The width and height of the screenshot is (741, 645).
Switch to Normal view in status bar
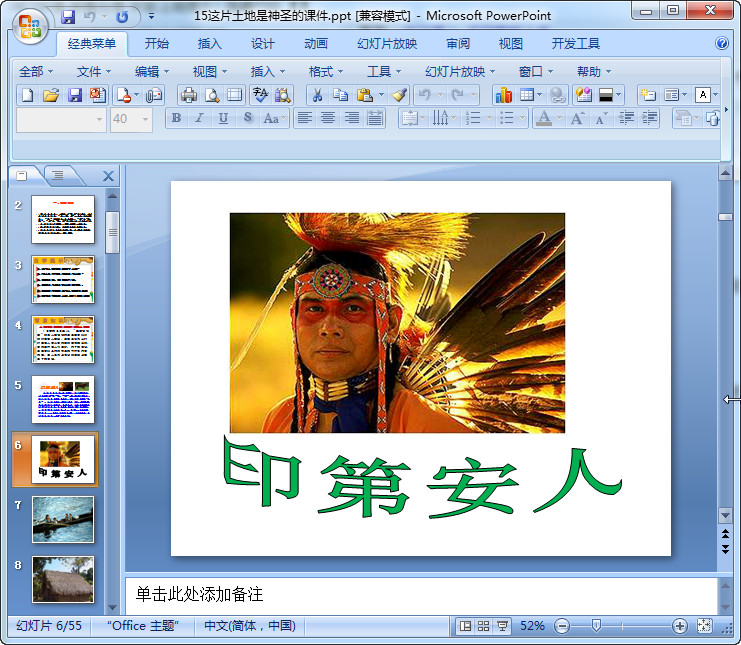[465, 626]
